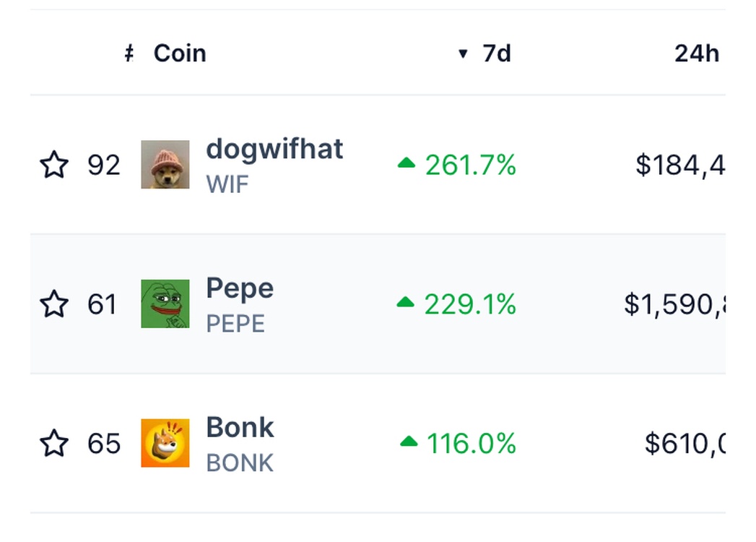Click the sort arrow next to 7d
Viewport: 756px width, 542px height.
463,53
